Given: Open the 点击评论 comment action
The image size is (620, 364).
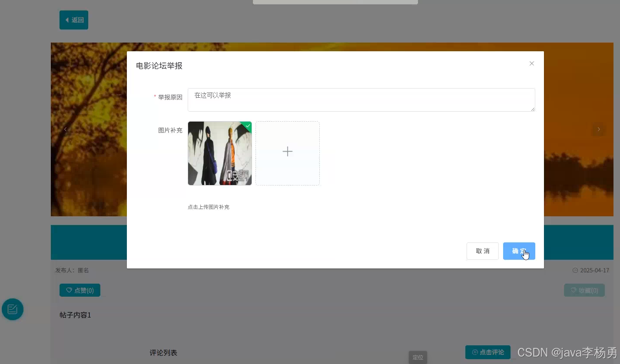Looking at the screenshot, I should coord(487,352).
